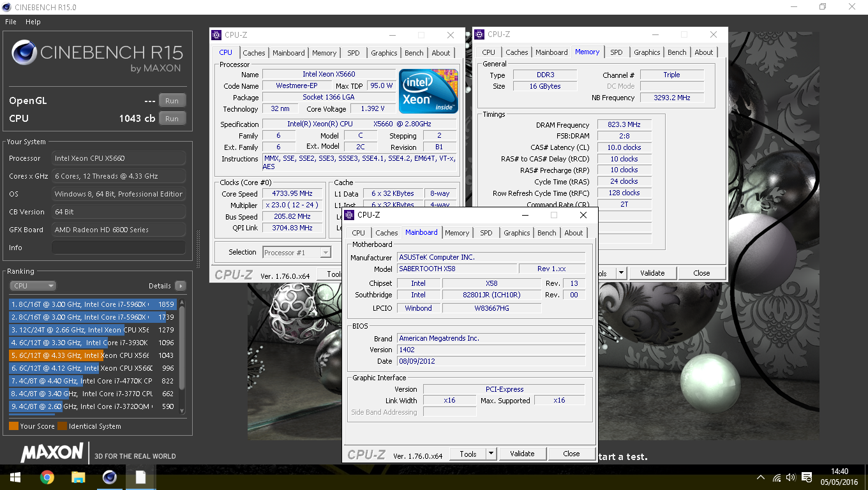
Task: Open Graphics tab in the Memory window
Action: coord(647,52)
